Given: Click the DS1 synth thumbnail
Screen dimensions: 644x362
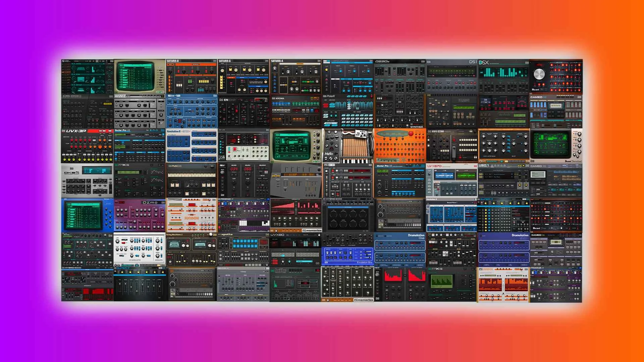Looking at the screenshot, I should tap(451, 77).
